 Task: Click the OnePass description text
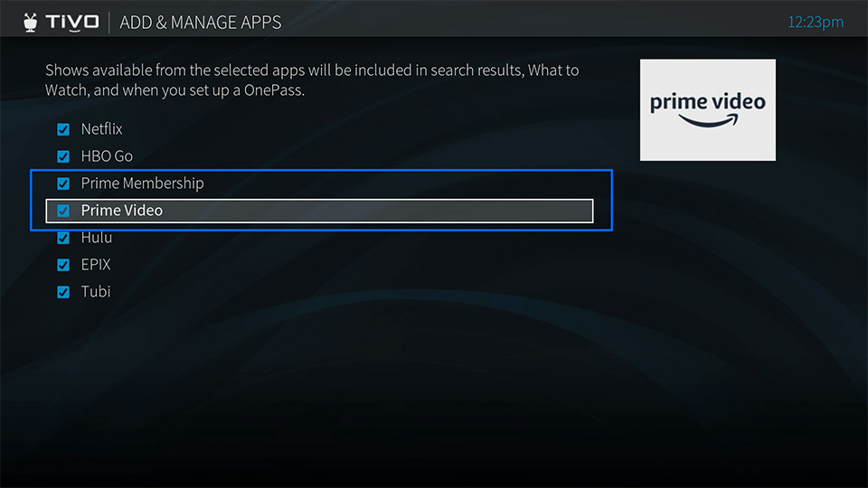point(312,80)
